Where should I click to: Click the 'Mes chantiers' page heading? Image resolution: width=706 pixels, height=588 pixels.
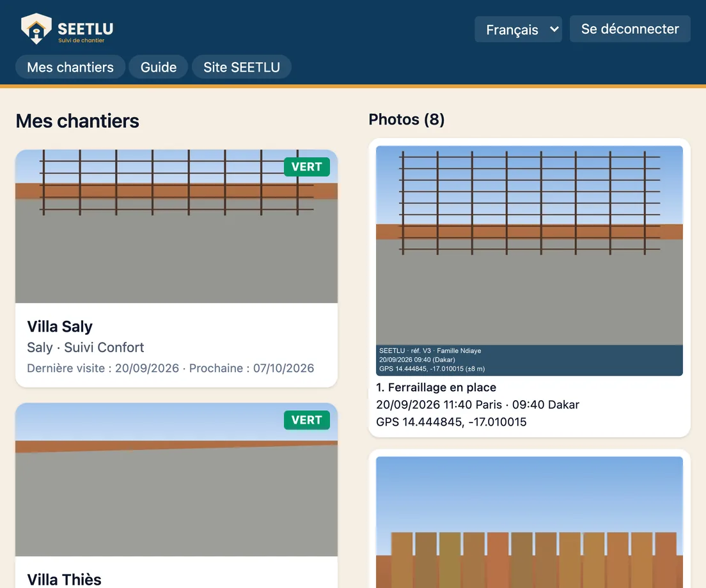[77, 121]
